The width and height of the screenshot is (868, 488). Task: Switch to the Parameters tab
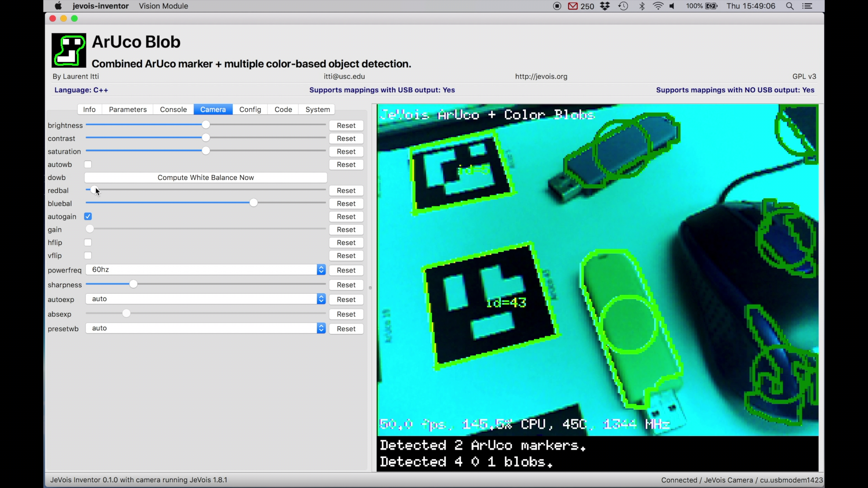(x=127, y=109)
